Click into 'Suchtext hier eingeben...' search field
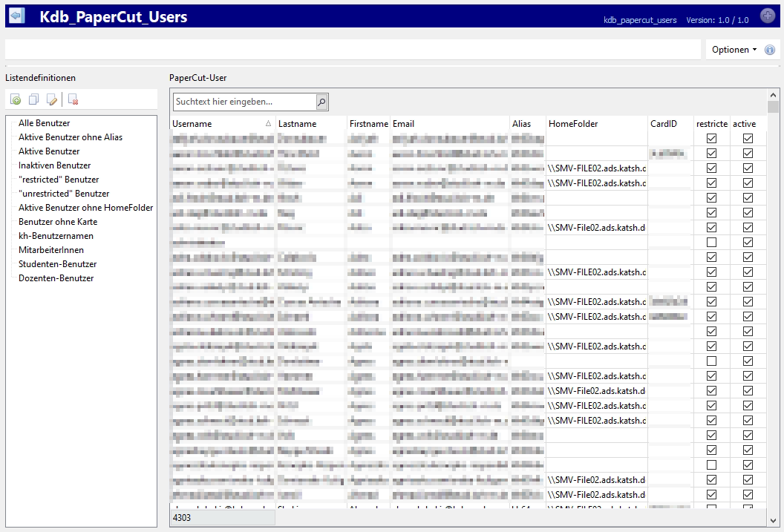Image resolution: width=784 pixels, height=532 pixels. point(244,102)
